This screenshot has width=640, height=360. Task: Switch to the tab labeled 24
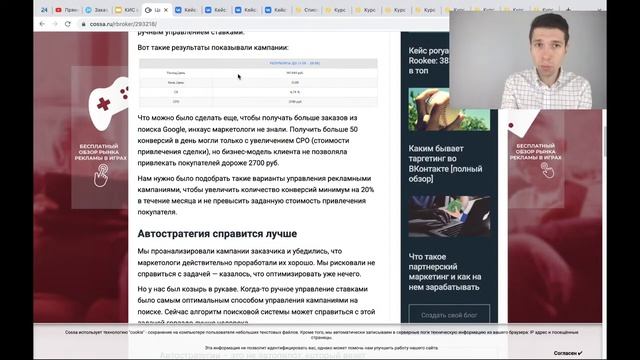(44, 10)
